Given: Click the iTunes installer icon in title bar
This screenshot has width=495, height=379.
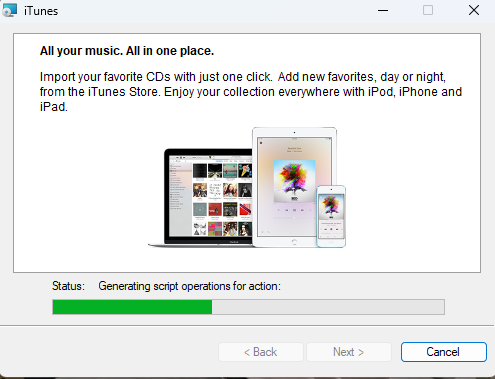Looking at the screenshot, I should (9, 10).
